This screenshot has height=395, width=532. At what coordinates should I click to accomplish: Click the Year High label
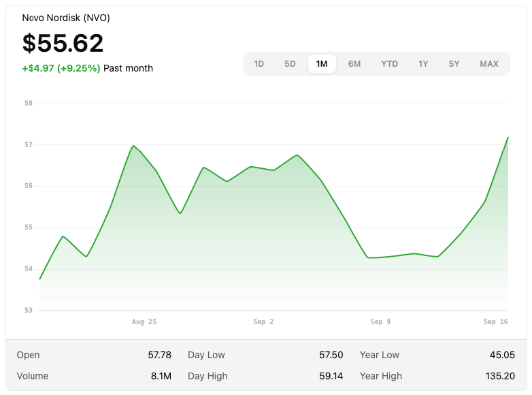(x=381, y=376)
